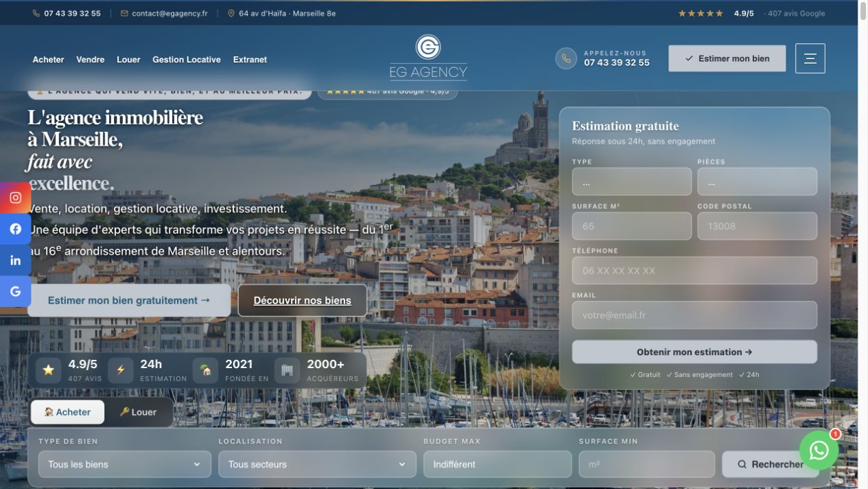Click the lightning icon beside 24h
This screenshot has height=489, width=868.
(x=120, y=370)
